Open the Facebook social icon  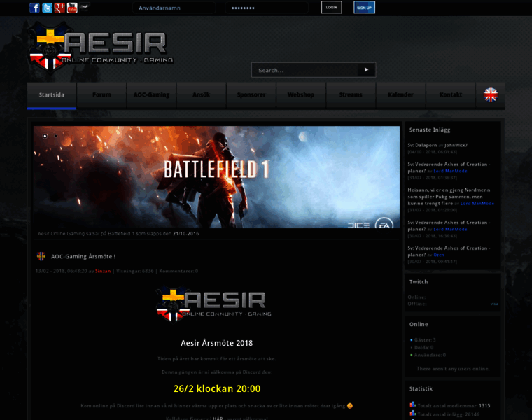(34, 8)
